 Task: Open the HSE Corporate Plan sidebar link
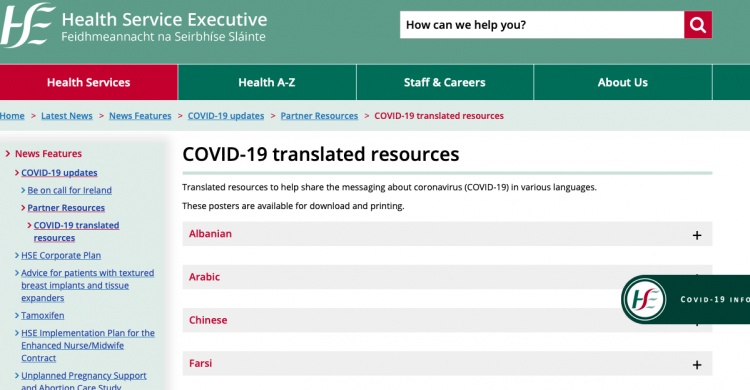point(61,256)
